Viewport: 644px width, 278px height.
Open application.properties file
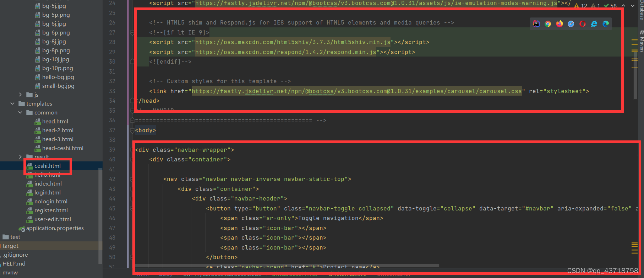click(x=55, y=228)
